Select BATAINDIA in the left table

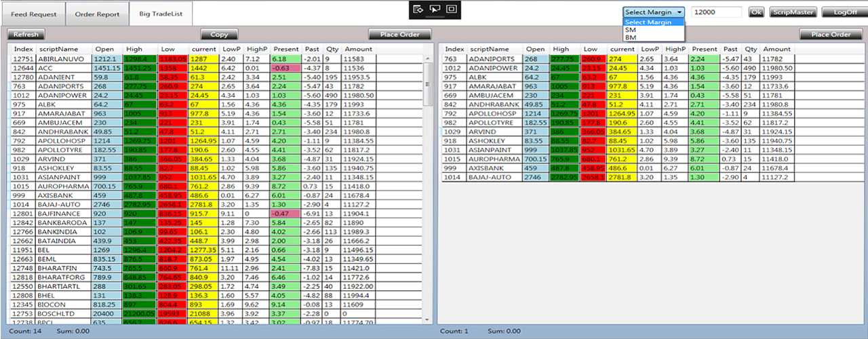click(216, 240)
